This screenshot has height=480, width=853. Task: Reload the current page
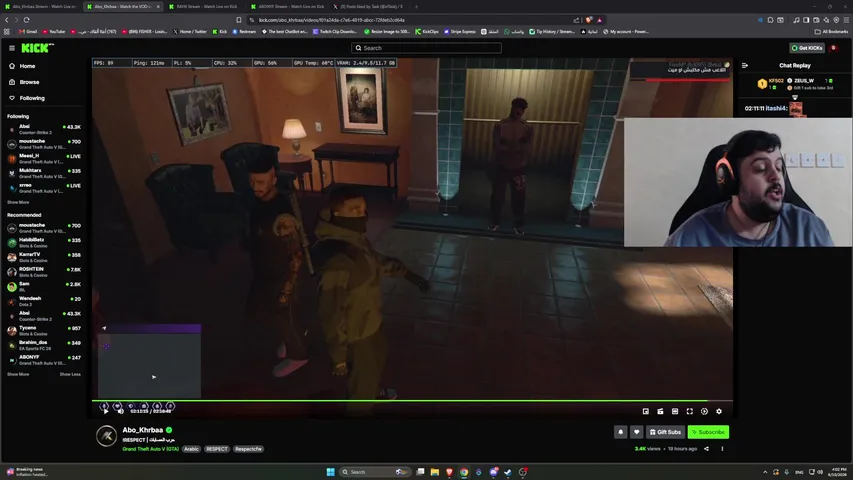[x=27, y=20]
